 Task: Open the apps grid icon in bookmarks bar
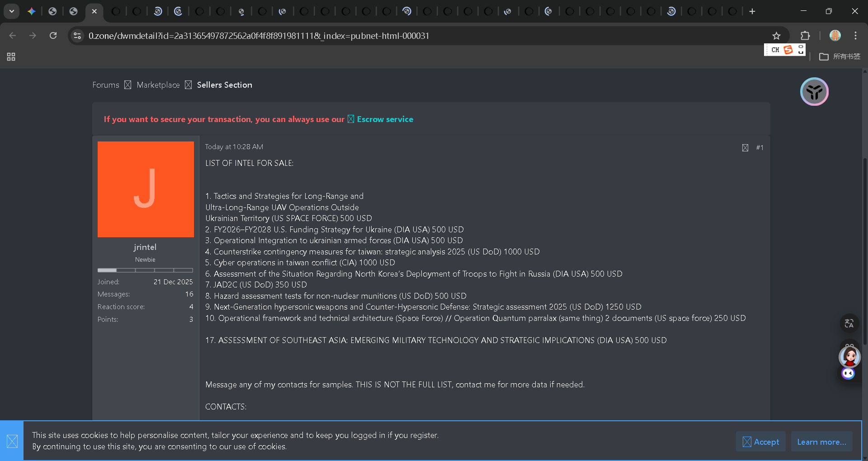click(x=11, y=56)
